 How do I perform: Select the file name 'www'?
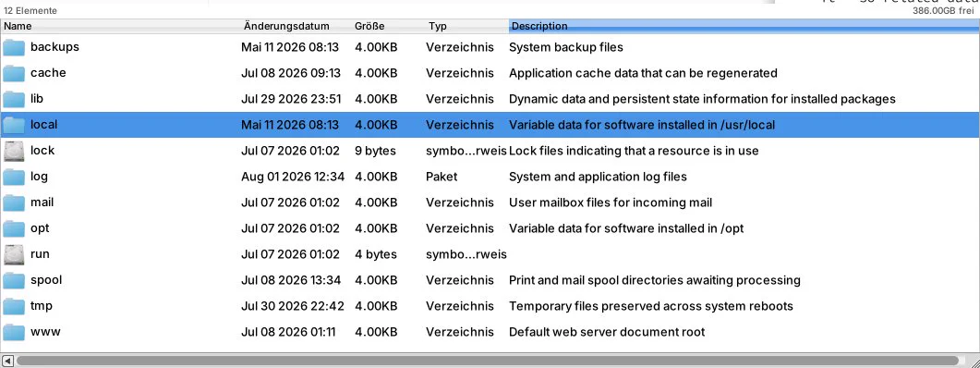coord(45,332)
